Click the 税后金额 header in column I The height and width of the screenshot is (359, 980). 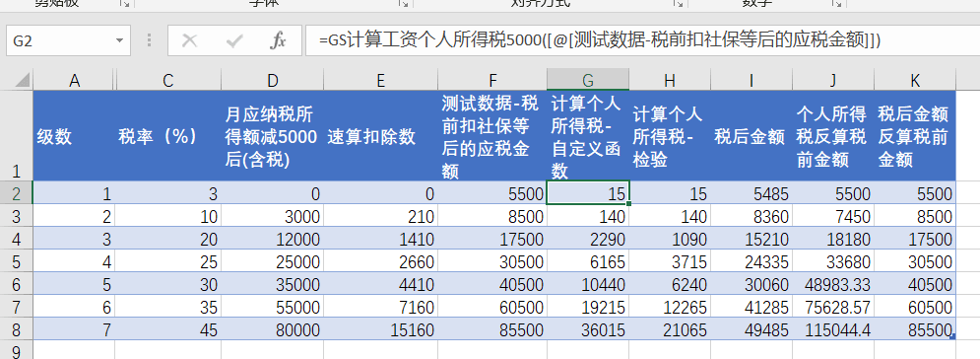751,136
